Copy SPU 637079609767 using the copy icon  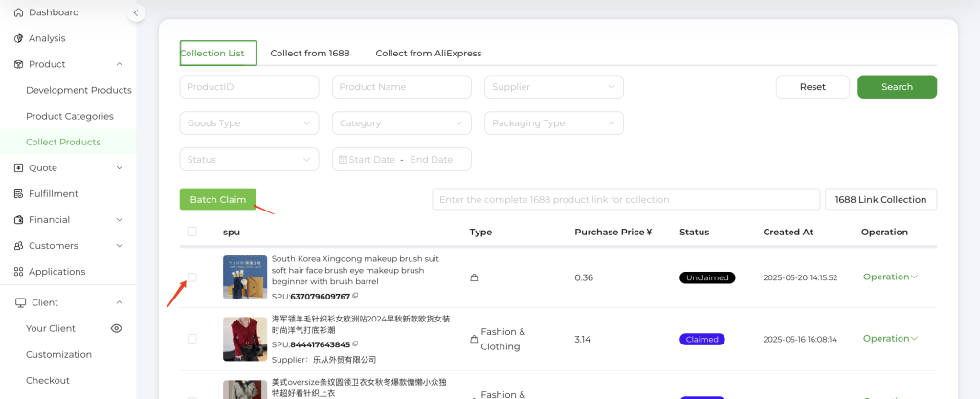click(x=356, y=297)
